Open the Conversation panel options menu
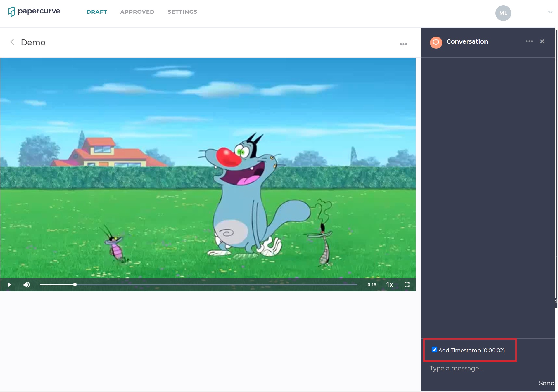This screenshot has height=392, width=558. tap(528, 41)
